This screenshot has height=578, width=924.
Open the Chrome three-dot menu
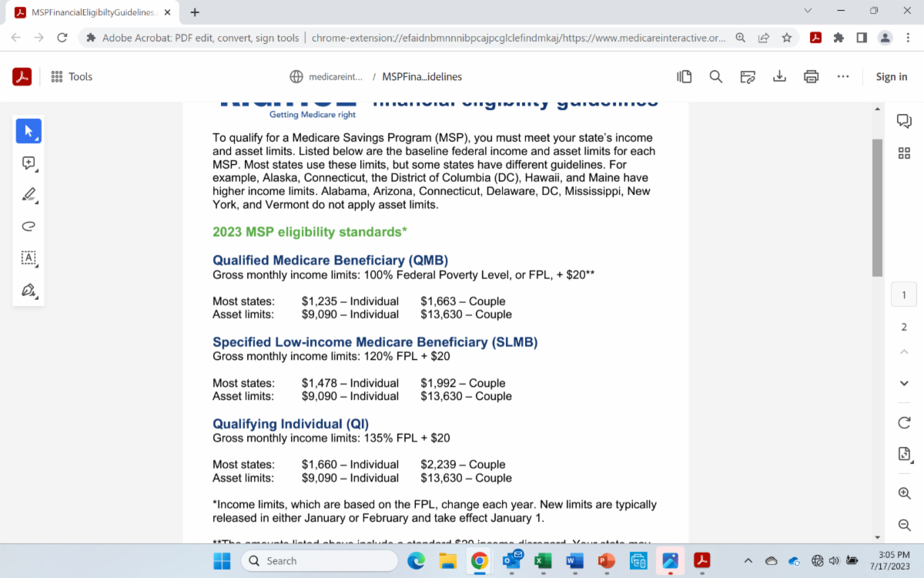909,37
